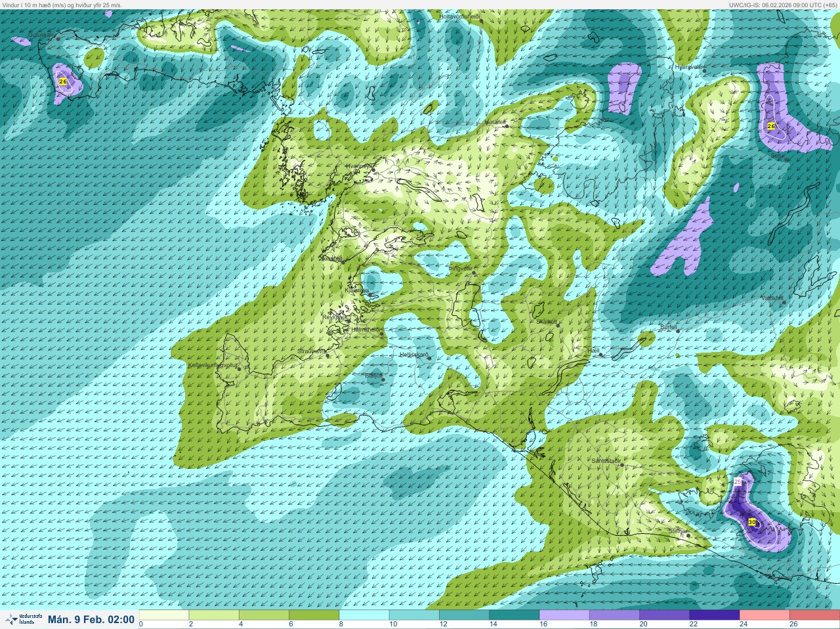Pick the 14–16 m/s dark teal legend swatch

coord(514,615)
